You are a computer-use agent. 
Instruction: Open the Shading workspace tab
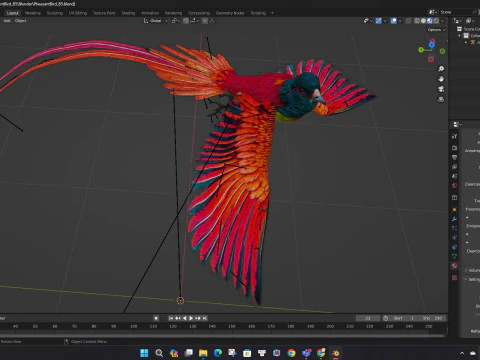pyautogui.click(x=128, y=13)
